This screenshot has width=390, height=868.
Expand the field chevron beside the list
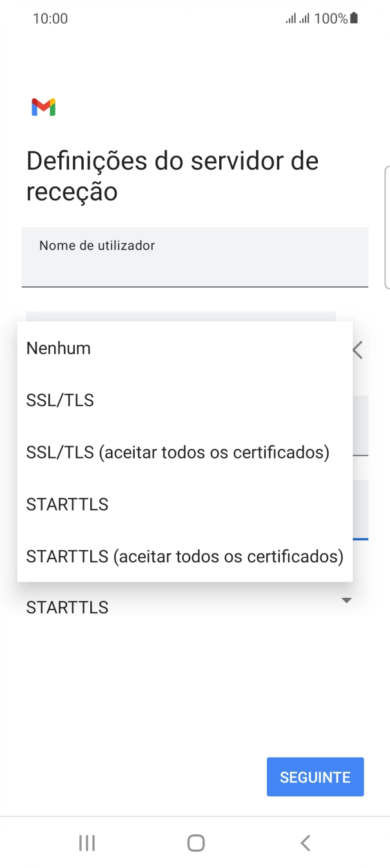tap(357, 350)
